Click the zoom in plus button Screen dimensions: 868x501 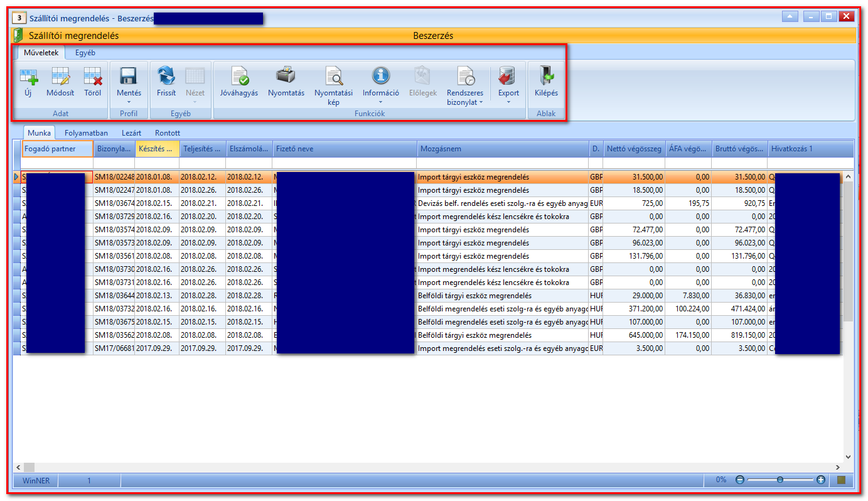pos(821,480)
